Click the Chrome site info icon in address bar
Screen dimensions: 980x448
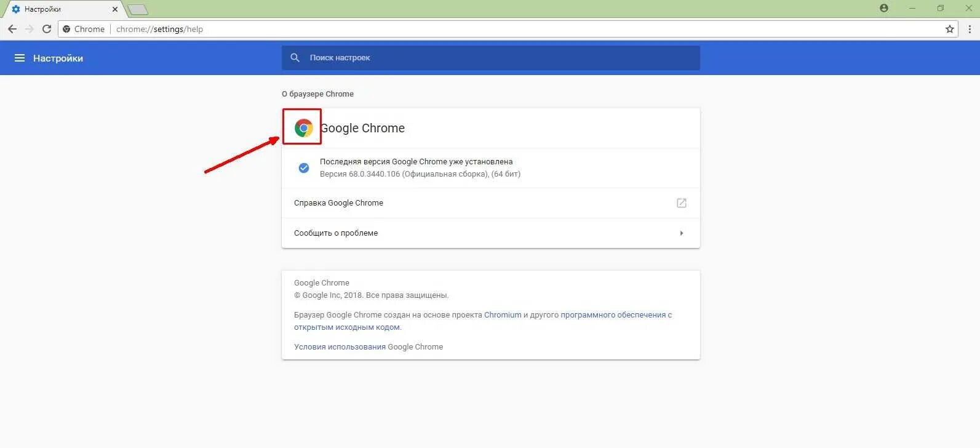(66, 29)
